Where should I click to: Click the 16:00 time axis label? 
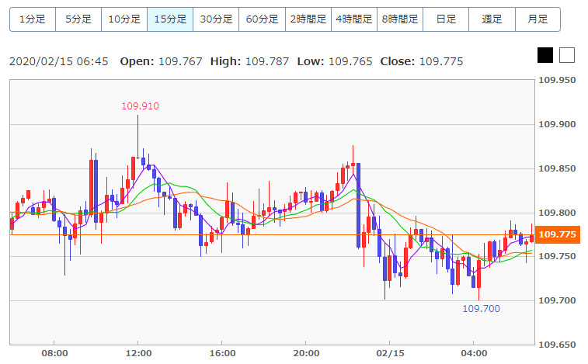(223, 353)
